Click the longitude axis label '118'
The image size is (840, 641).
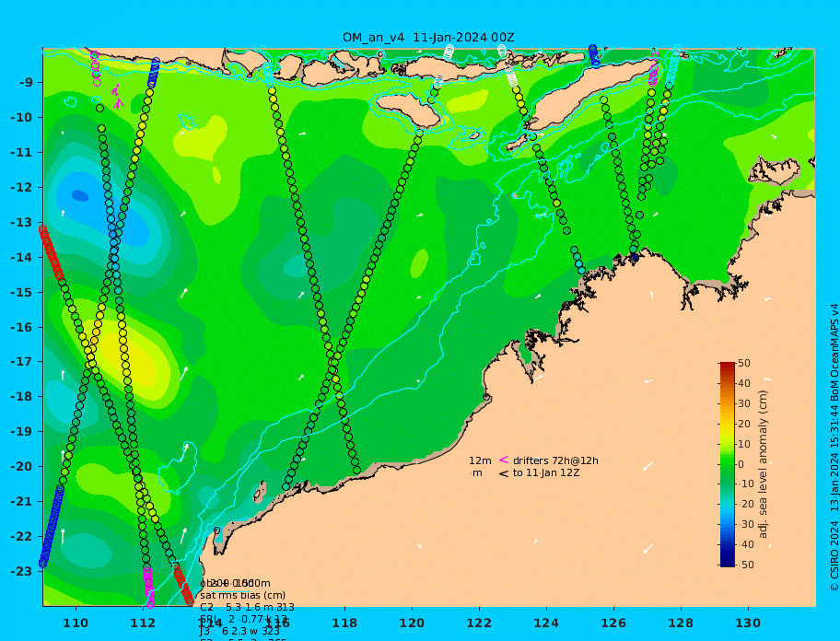pos(344,623)
